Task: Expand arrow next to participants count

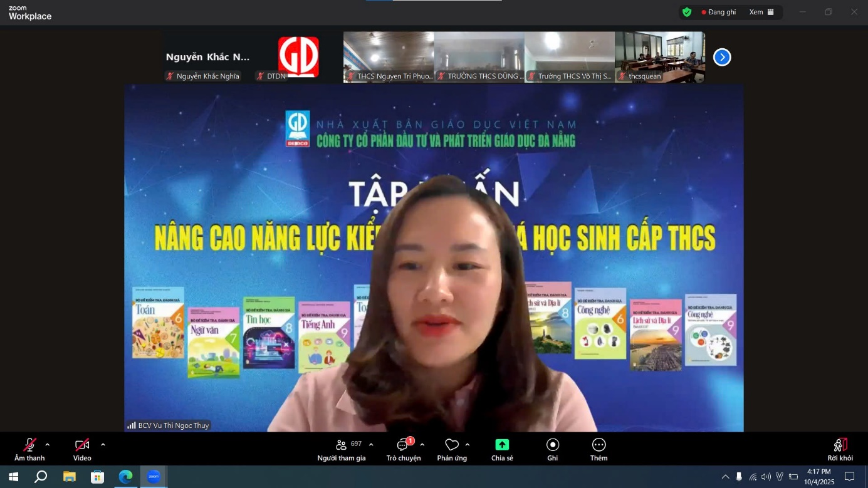Action: pos(371,445)
